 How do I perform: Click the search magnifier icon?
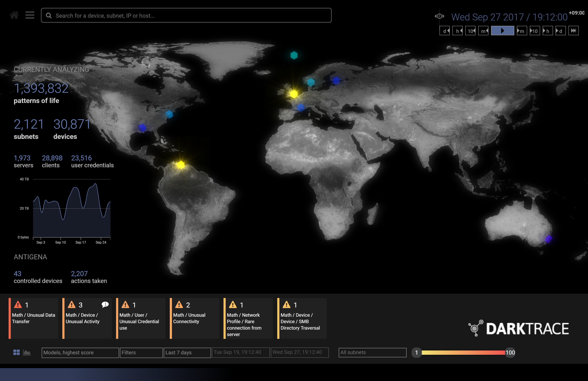tap(49, 15)
